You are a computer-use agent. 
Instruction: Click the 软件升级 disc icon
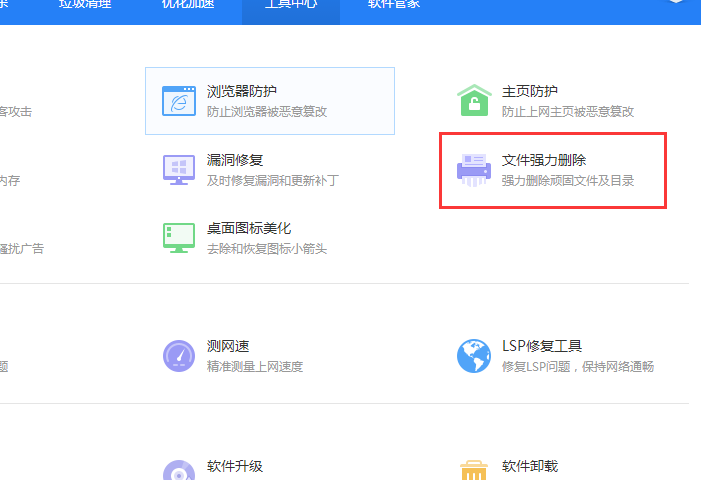[179, 470]
